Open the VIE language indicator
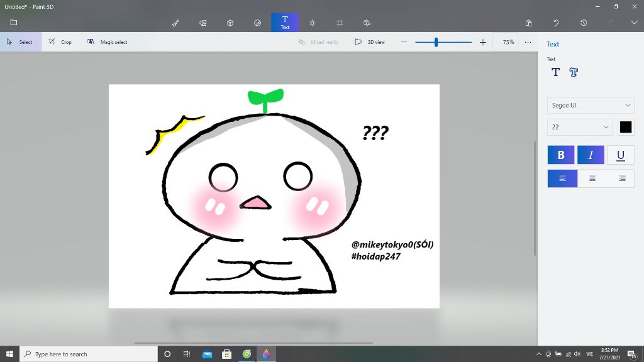644x362 pixels. [x=590, y=354]
